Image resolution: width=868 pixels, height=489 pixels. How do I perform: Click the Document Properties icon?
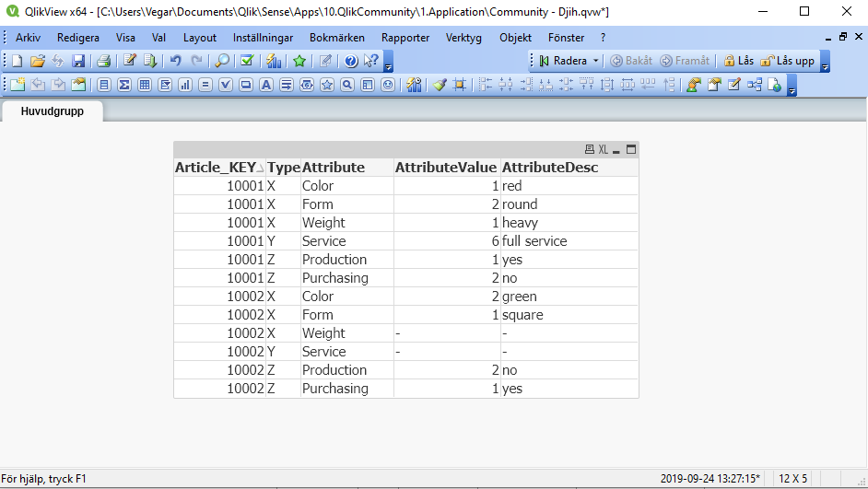pos(714,85)
